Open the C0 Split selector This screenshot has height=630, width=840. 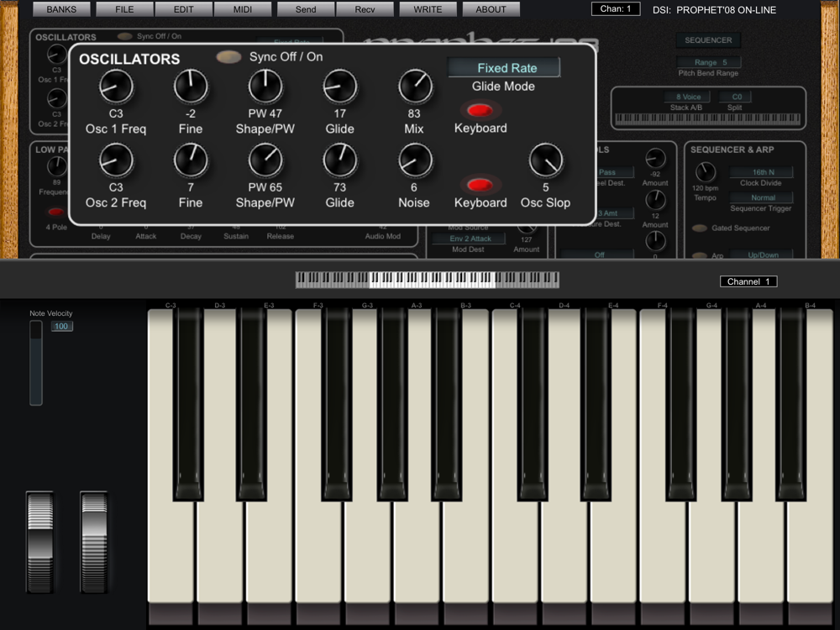[x=736, y=97]
